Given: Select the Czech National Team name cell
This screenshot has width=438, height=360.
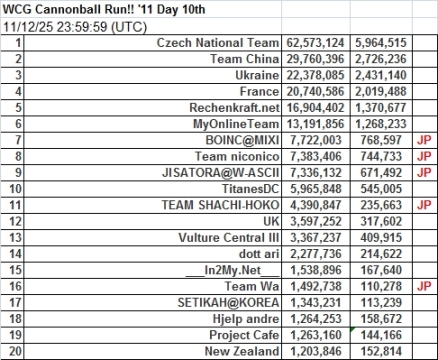Looking at the screenshot, I should pyautogui.click(x=153, y=43).
